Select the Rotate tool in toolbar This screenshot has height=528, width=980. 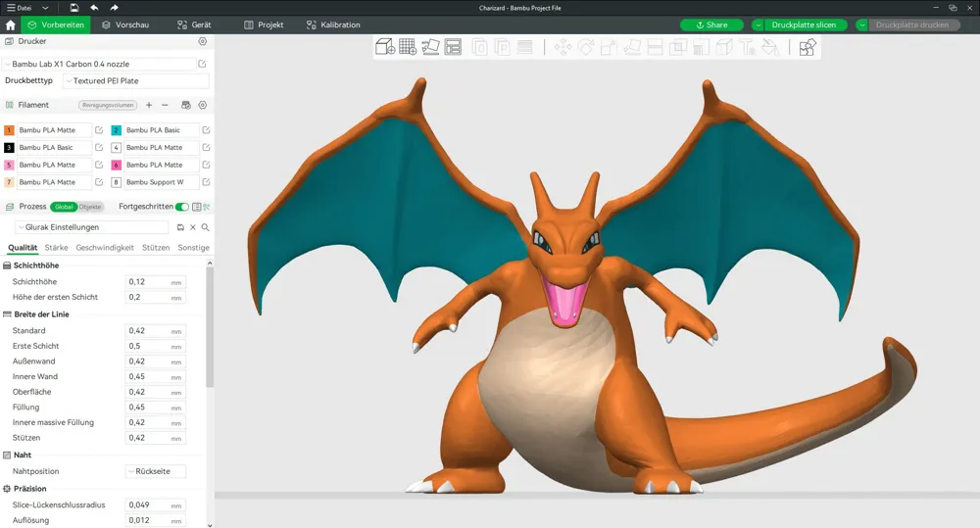pos(586,47)
